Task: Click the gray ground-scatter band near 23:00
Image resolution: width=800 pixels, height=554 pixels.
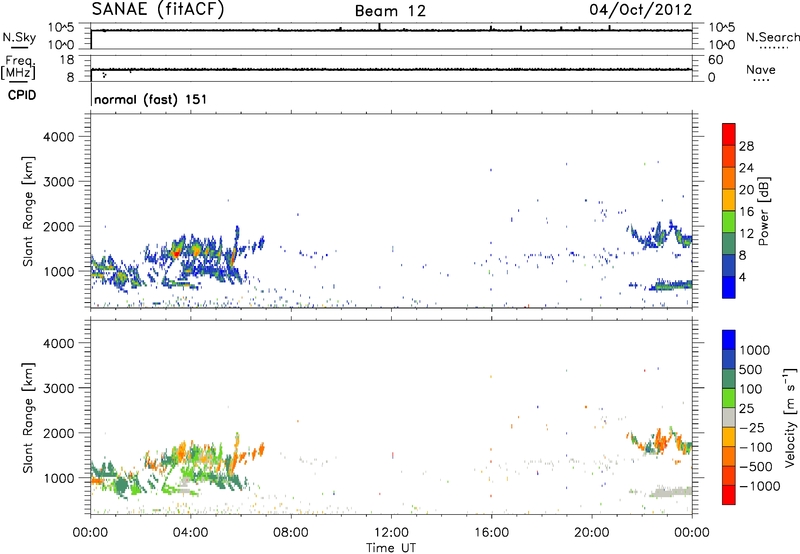Action: coord(672,492)
